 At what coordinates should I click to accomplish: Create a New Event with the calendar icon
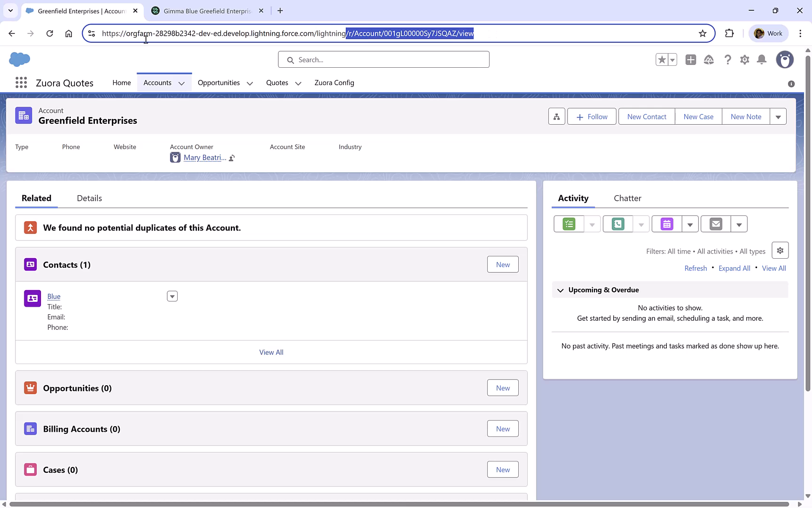666,224
